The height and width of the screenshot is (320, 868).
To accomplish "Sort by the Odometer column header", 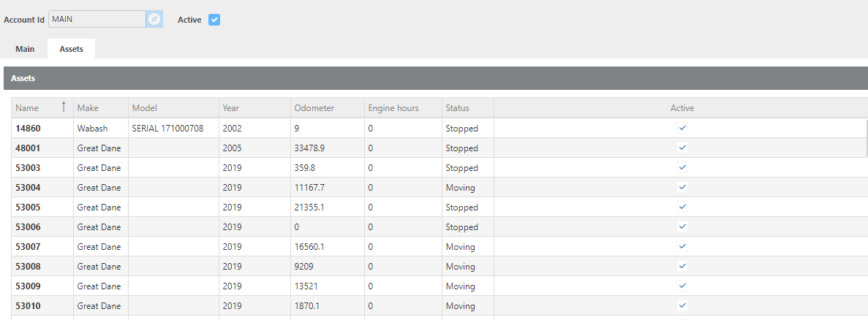I will click(x=314, y=108).
